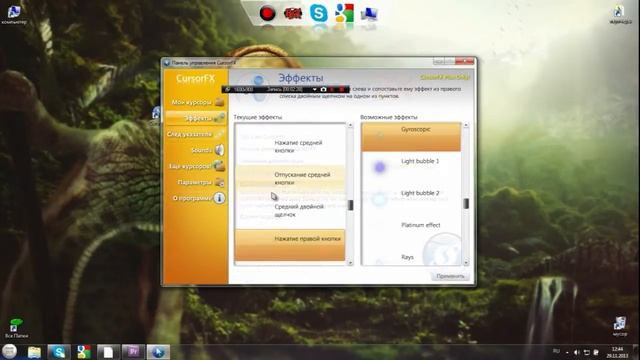Viewport: 640px width, 360px height.
Task: Click the possible effects list scrollbar thumb
Action: 466,203
